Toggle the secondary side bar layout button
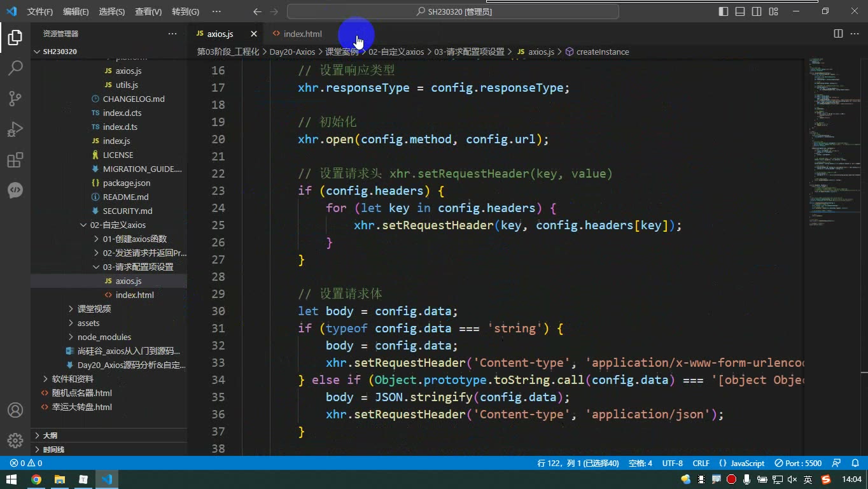 point(757,11)
